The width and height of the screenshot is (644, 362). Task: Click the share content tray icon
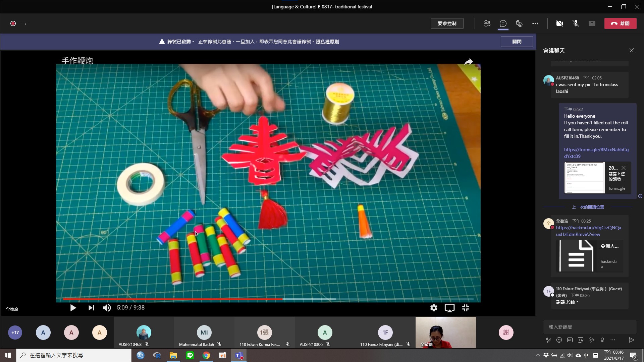point(592,23)
